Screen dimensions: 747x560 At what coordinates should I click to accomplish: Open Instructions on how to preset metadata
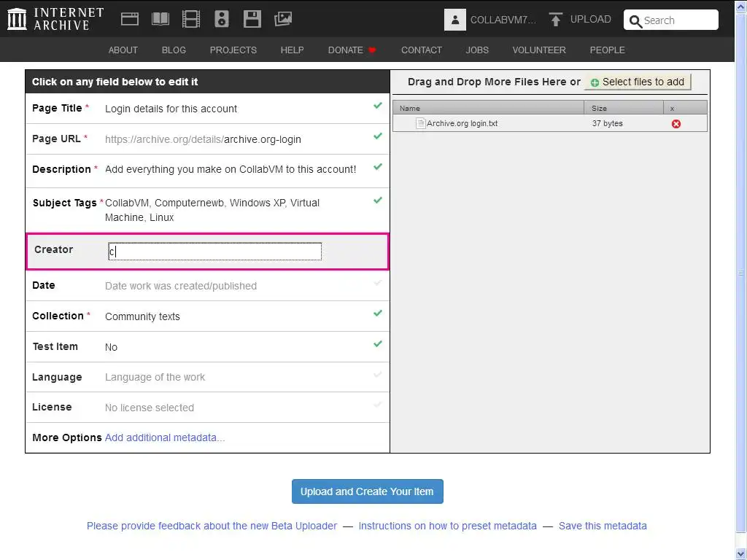(x=447, y=526)
